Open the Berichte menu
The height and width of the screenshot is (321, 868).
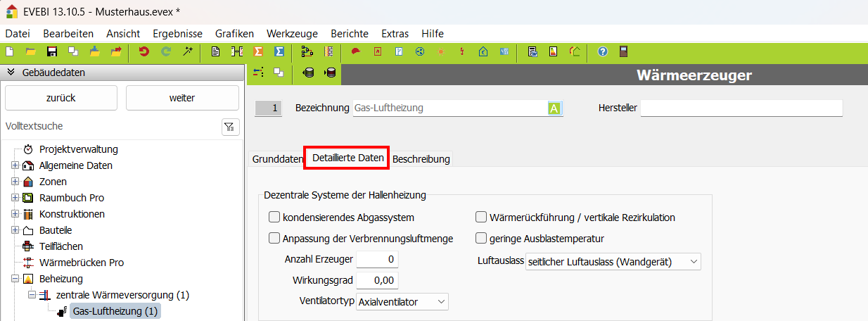(x=349, y=33)
